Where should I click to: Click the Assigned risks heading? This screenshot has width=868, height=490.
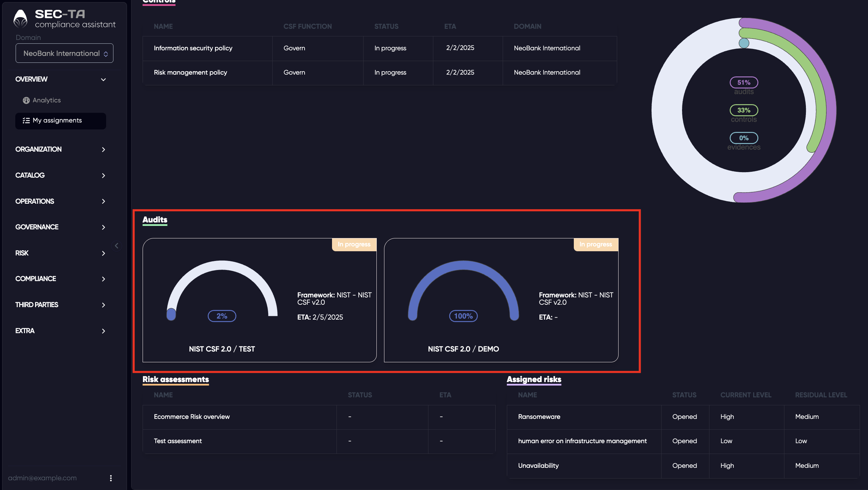tap(534, 379)
